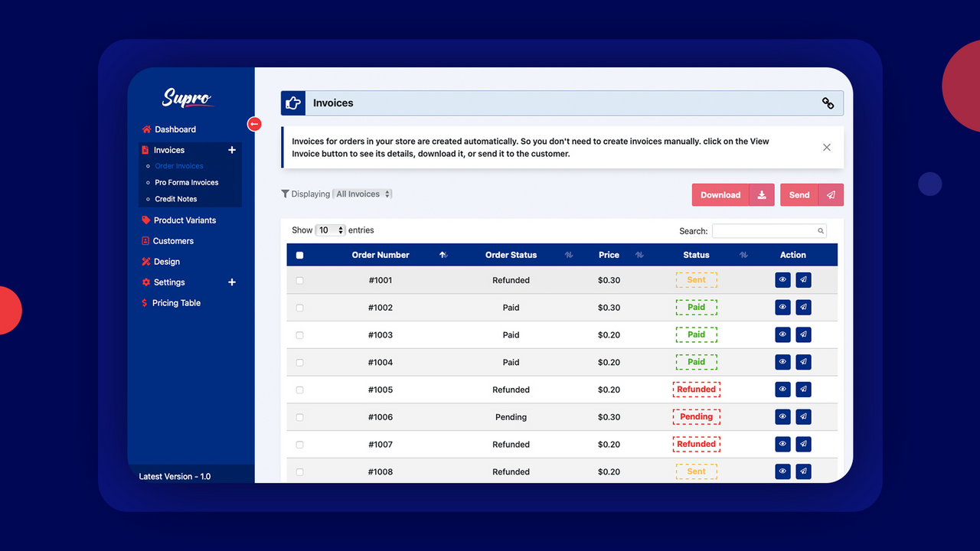This screenshot has width=980, height=551.
Task: View invoice for order #1006
Action: click(782, 416)
